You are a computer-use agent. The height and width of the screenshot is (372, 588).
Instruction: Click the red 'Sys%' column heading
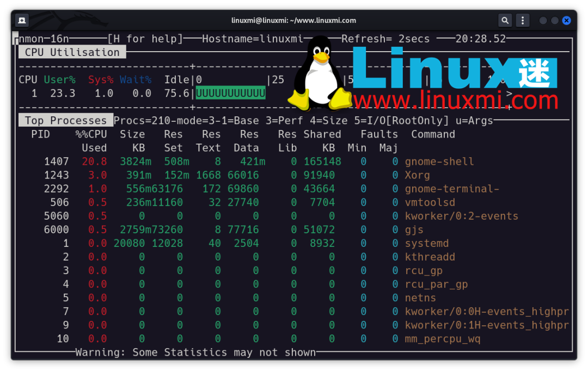[101, 79]
